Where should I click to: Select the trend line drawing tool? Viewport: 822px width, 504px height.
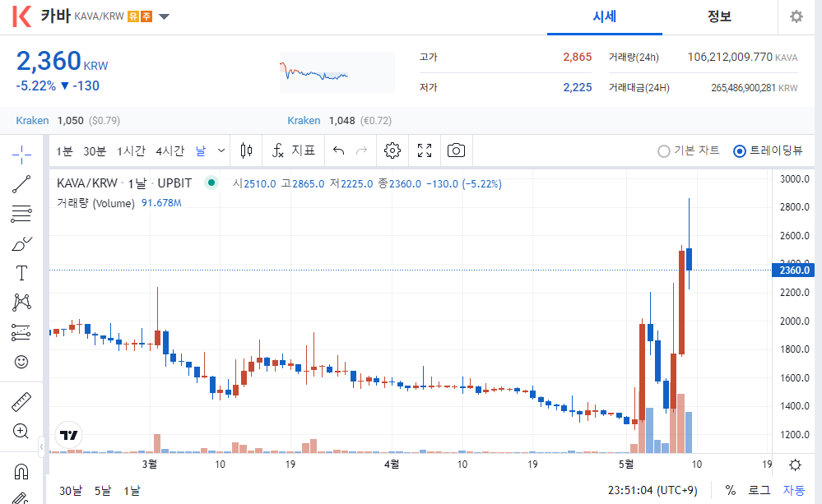[21, 184]
